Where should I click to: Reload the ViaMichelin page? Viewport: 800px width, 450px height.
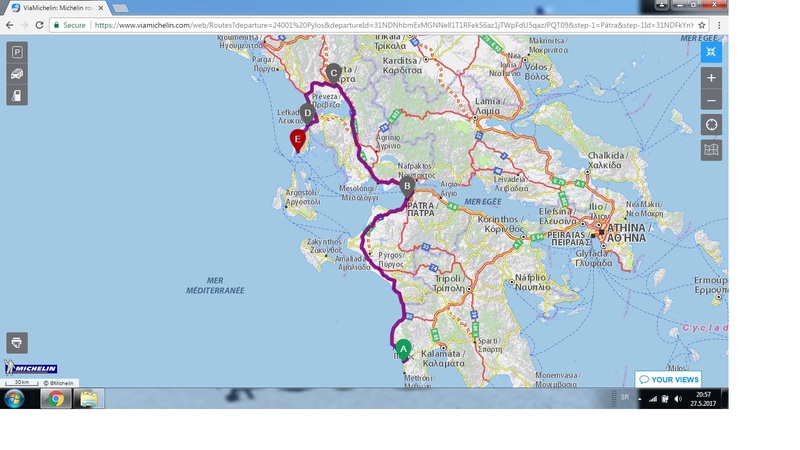39,25
